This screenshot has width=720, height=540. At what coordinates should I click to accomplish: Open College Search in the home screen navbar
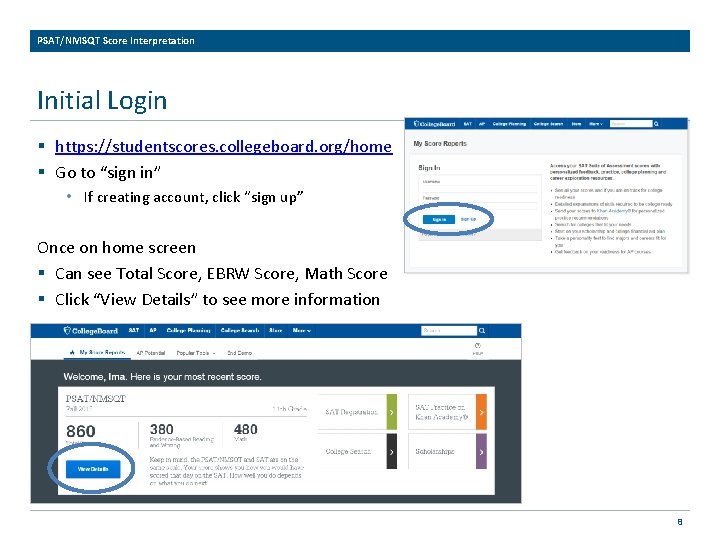240,331
